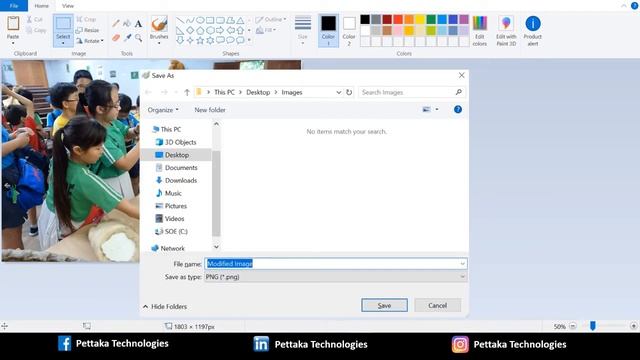Click Edit with Paint 3D
Viewport: 640px width, 360px height.
tap(506, 31)
